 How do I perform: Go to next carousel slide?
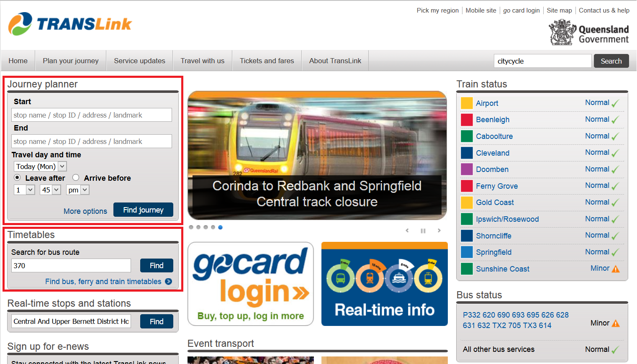point(439,231)
